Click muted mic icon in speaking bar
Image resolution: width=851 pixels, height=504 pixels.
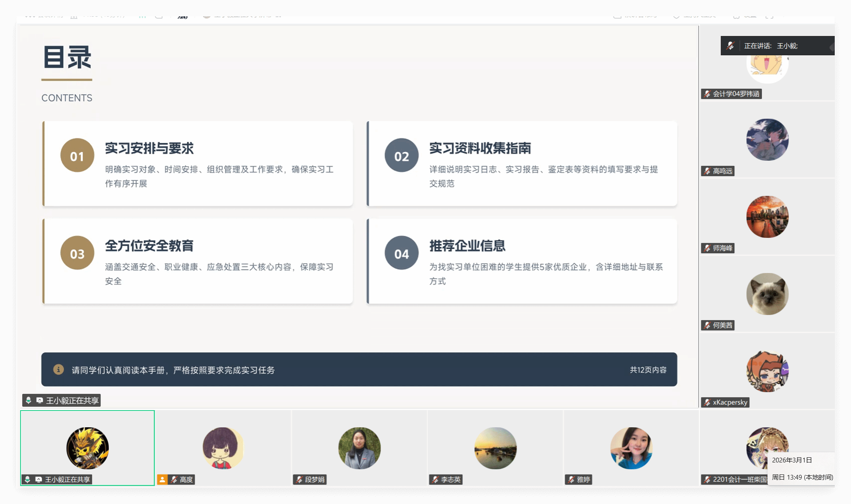pos(731,45)
